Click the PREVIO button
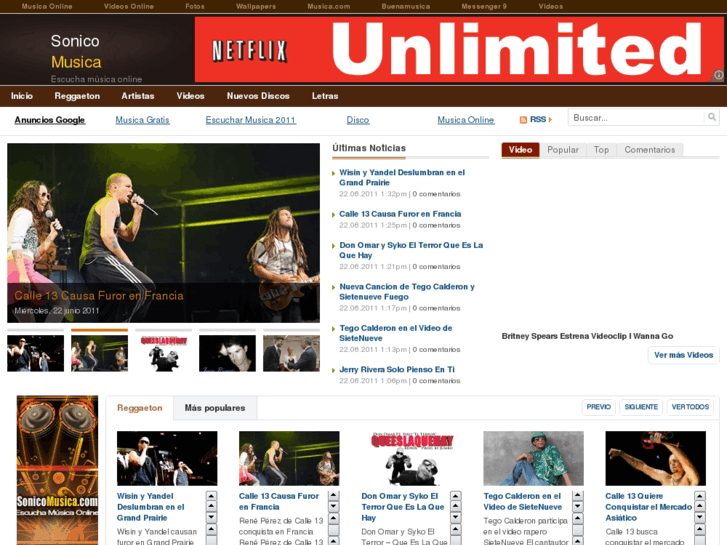 click(x=599, y=407)
